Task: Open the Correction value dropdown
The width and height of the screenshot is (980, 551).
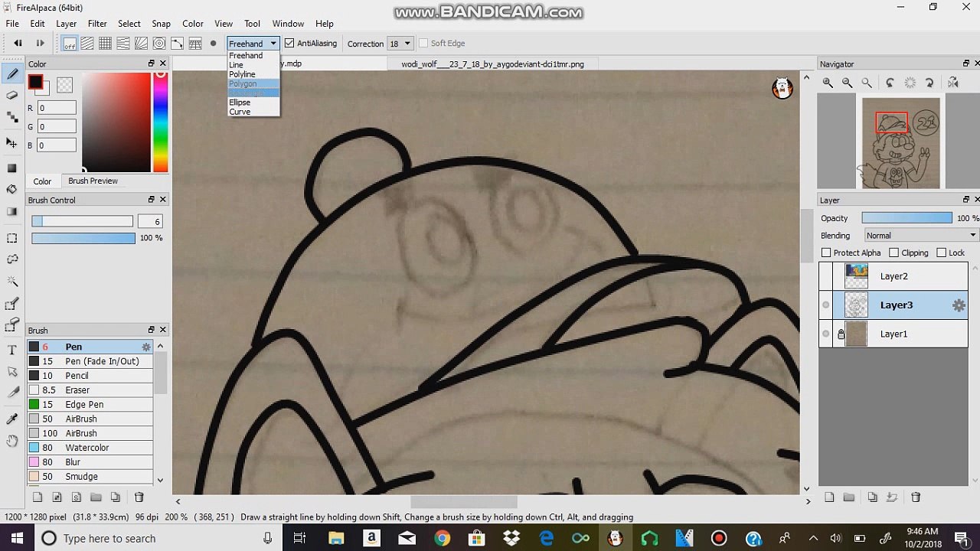Action: 400,44
